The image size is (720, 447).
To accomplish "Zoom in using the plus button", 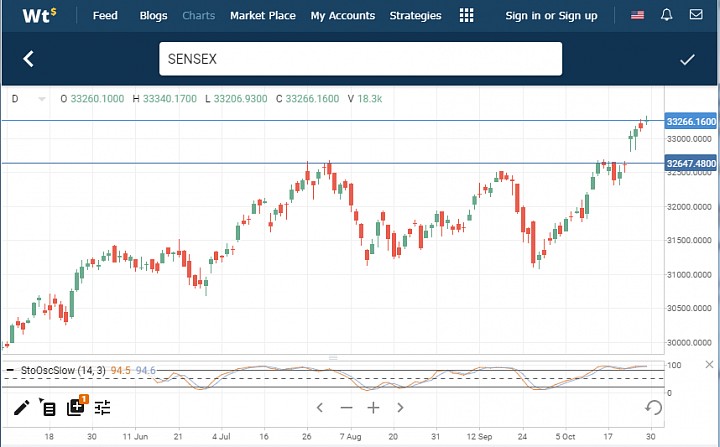I will (373, 407).
